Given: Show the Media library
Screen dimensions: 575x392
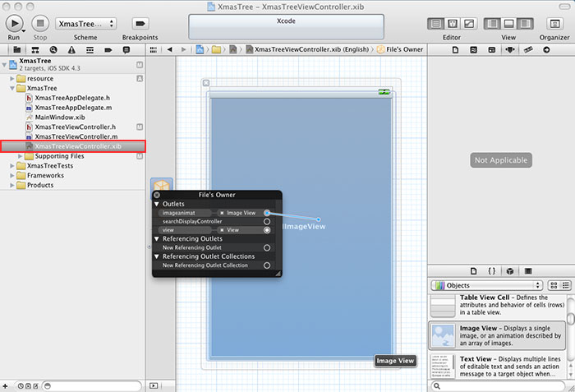Looking at the screenshot, I should [528, 271].
